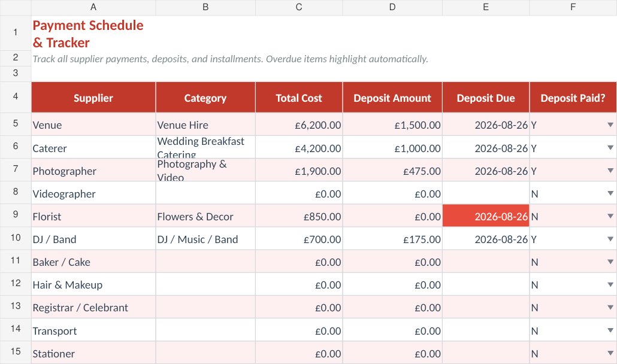
Task: Click the DJ / Band deposit due date cell
Action: coord(486,239)
